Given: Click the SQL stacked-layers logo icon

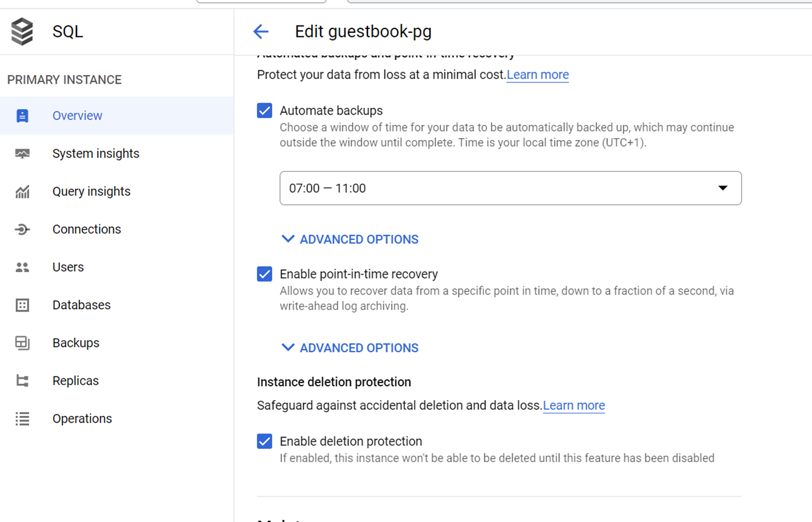Looking at the screenshot, I should (22, 32).
